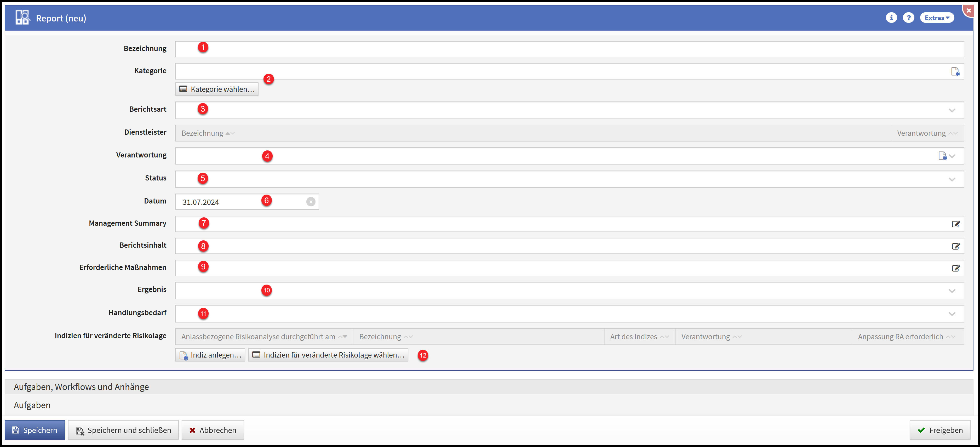
Task: Expand the Ergebnis dropdown
Action: (x=952, y=291)
